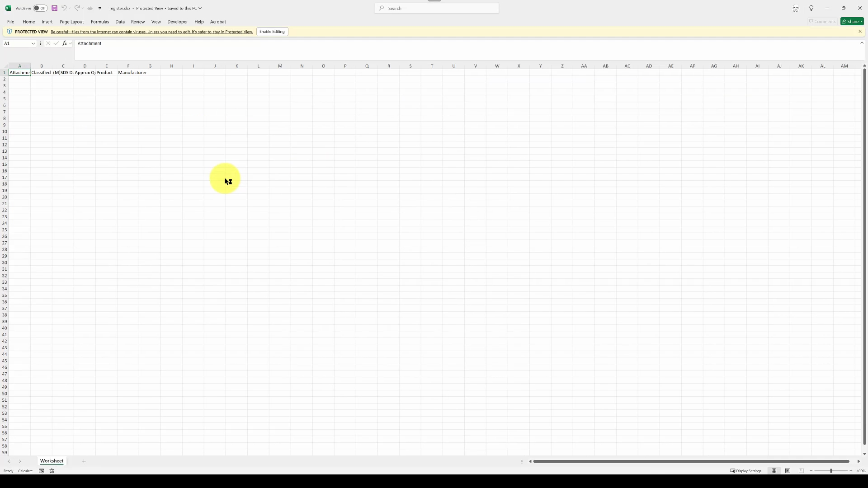Adjust the zoom slider handle
868x488 pixels.
tap(831, 471)
